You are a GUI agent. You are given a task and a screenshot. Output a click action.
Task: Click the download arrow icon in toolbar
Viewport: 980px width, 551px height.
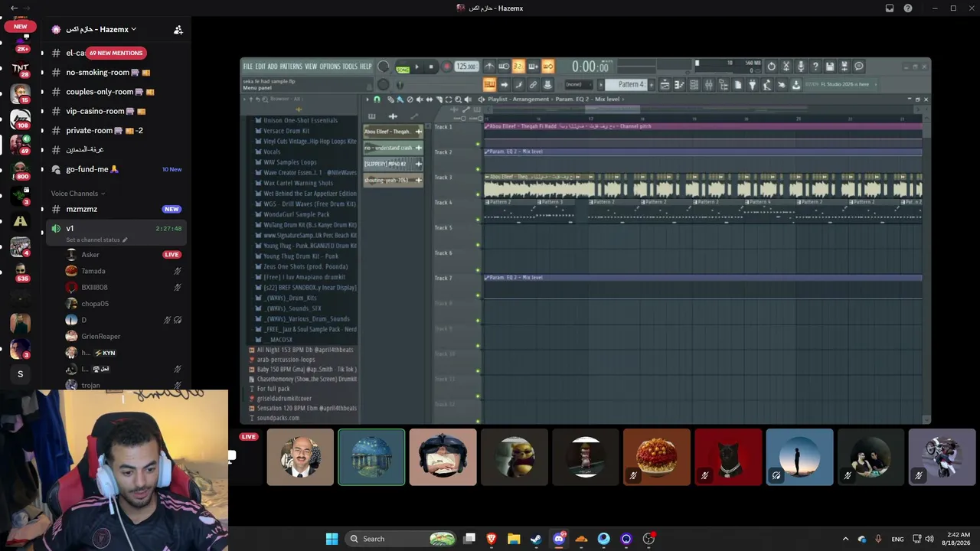[796, 85]
